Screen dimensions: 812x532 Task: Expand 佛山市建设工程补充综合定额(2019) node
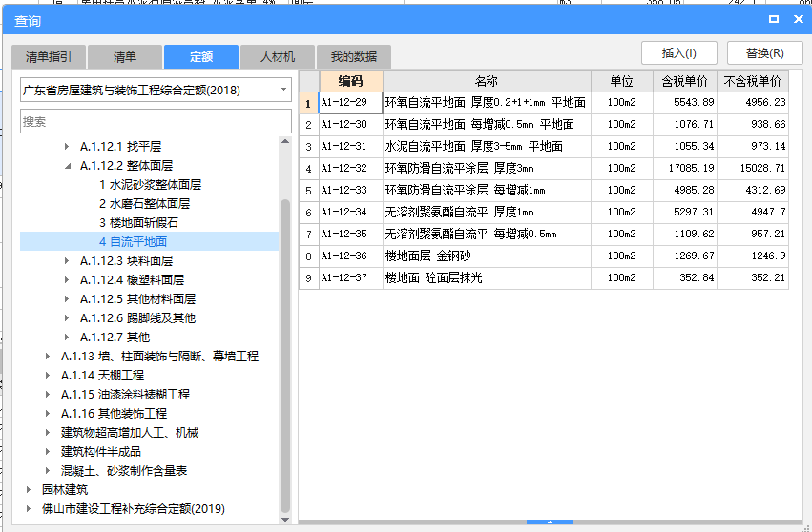point(29,509)
